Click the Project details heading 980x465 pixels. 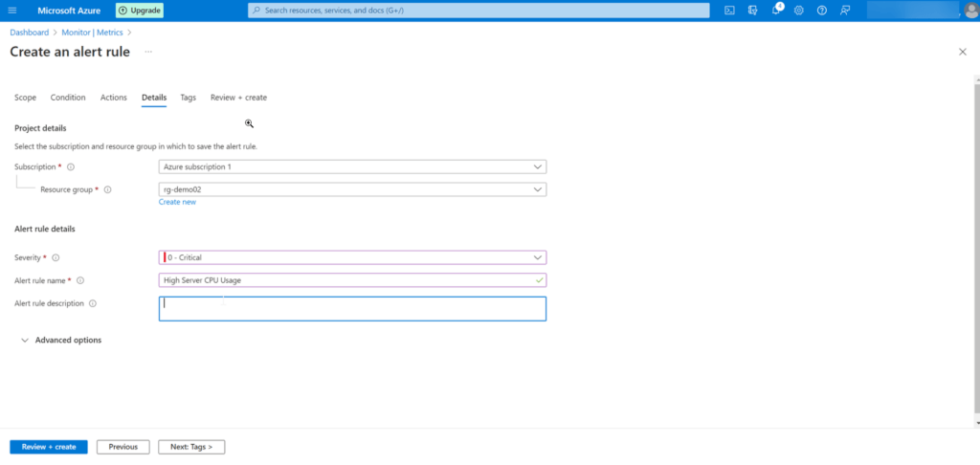point(40,128)
